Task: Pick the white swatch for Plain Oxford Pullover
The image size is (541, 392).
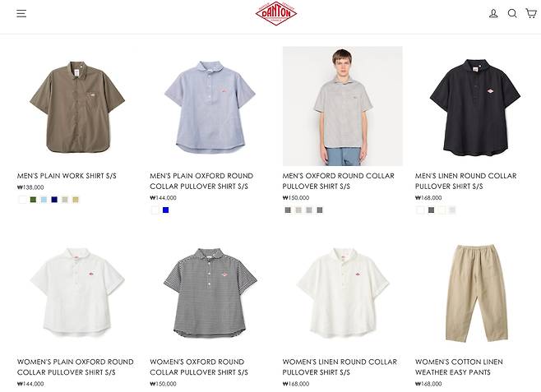Action: [x=155, y=210]
